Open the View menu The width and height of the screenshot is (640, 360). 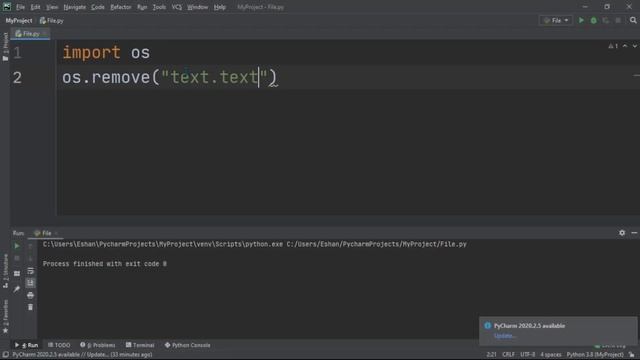[52, 7]
